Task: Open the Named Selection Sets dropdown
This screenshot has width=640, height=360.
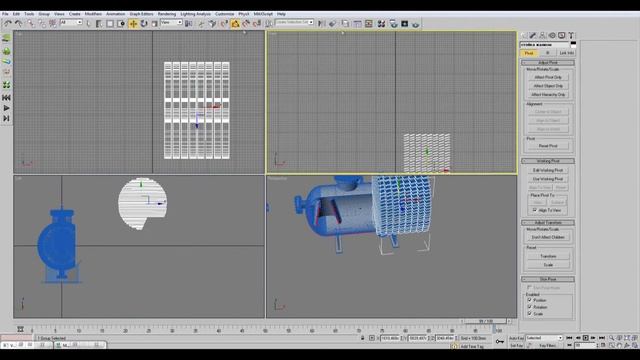Action: pos(294,22)
